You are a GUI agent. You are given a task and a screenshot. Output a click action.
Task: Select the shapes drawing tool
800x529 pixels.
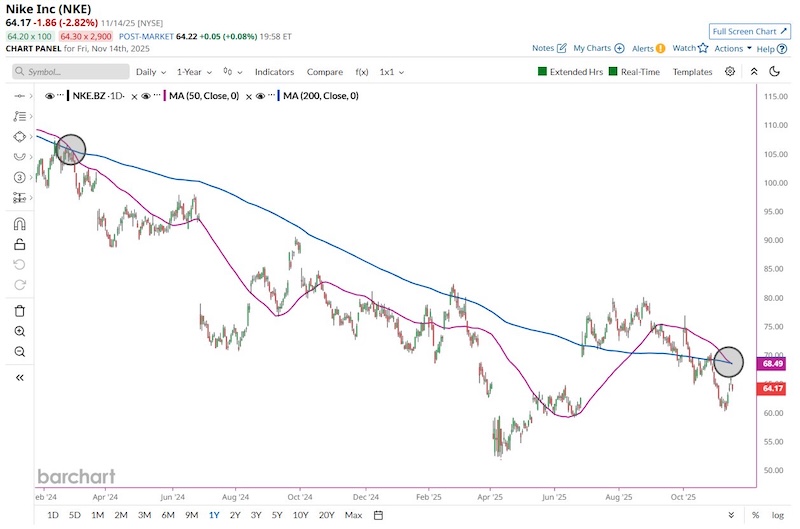point(19,137)
